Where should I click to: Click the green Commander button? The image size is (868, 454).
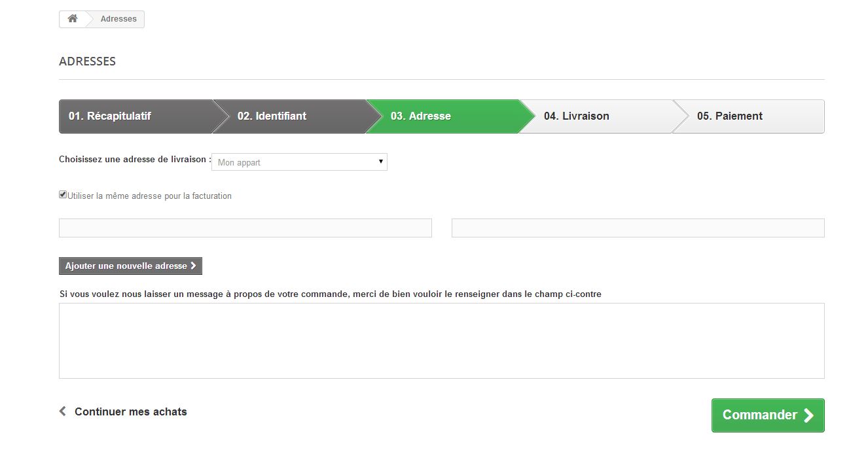[768, 415]
